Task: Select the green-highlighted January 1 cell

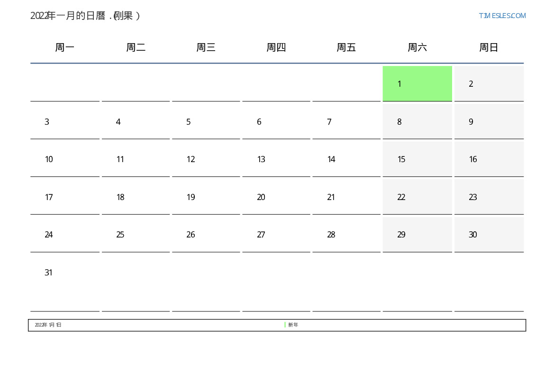Action: [417, 84]
